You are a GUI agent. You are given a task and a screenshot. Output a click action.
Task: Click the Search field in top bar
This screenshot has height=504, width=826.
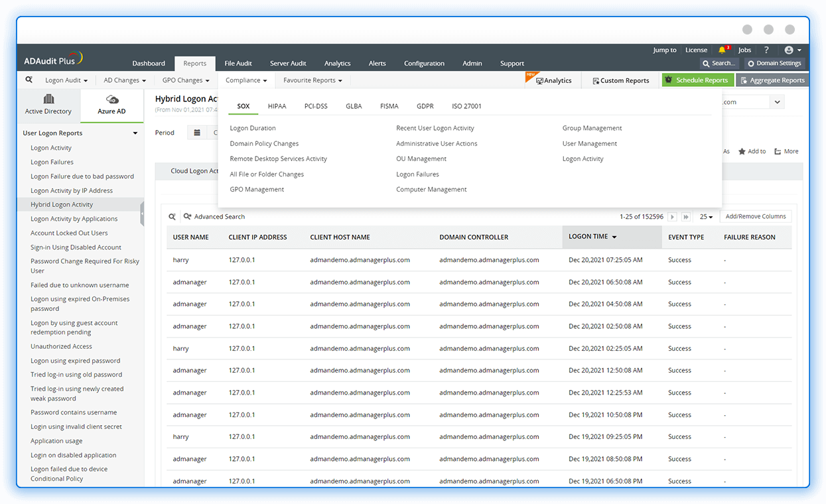click(719, 63)
